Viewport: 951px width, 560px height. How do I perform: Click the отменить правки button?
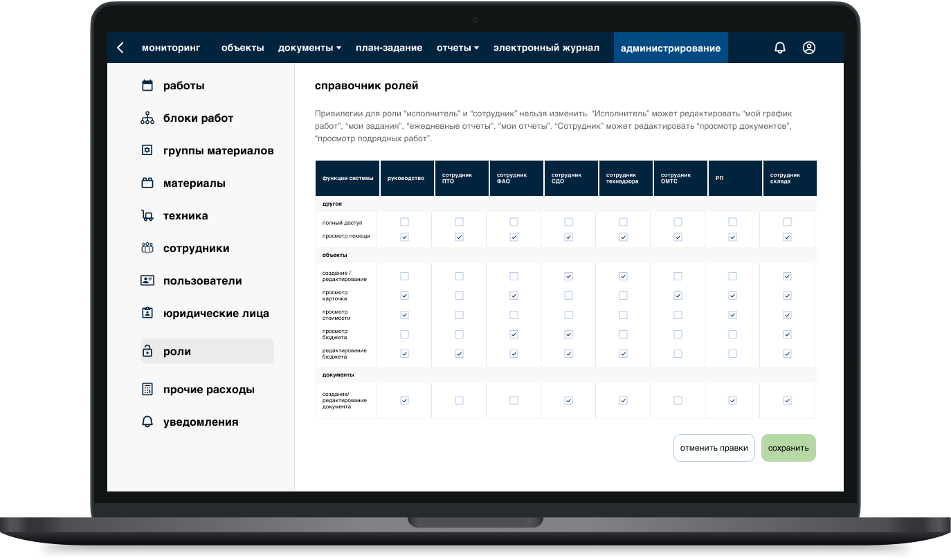(x=714, y=448)
